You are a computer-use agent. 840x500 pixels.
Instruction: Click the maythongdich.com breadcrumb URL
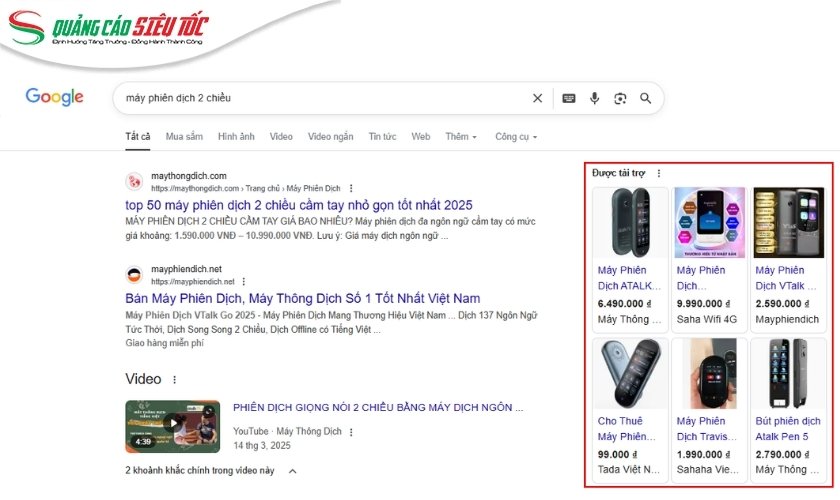click(x=245, y=188)
